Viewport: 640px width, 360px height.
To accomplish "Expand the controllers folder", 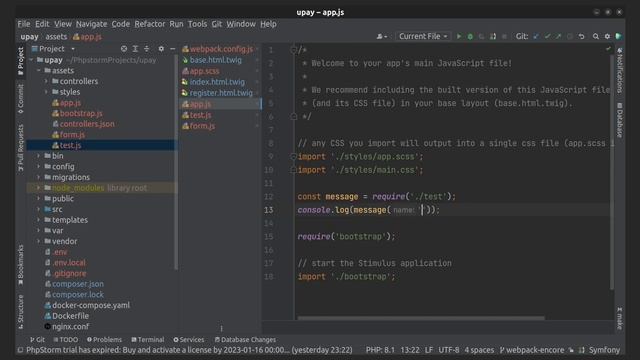I will (46, 81).
